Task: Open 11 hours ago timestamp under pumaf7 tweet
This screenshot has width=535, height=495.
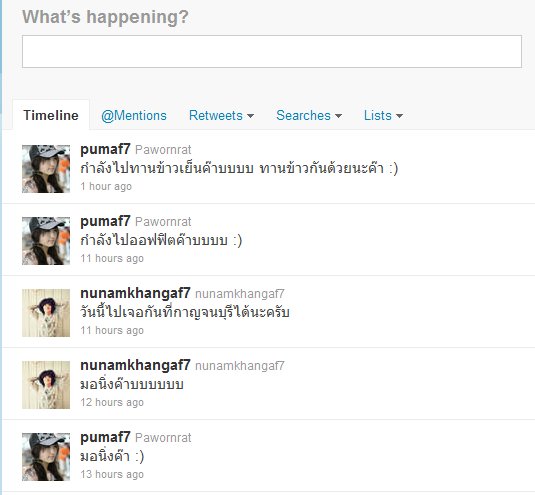Action: 112,258
